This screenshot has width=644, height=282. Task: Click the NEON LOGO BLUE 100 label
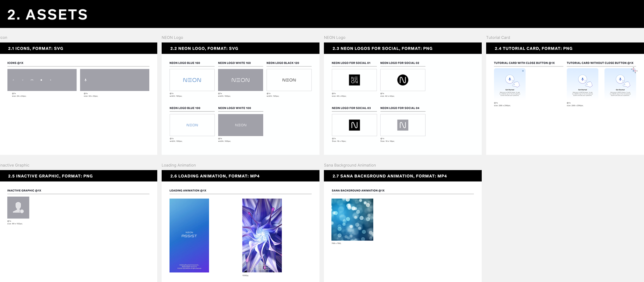[x=185, y=108]
